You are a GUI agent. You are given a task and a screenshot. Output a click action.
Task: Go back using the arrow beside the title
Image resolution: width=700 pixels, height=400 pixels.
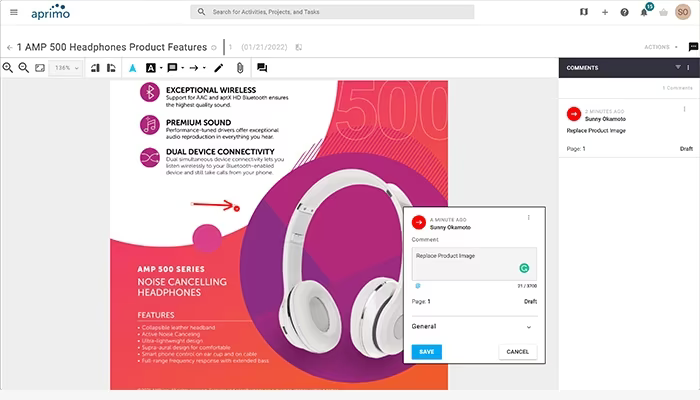pos(9,47)
